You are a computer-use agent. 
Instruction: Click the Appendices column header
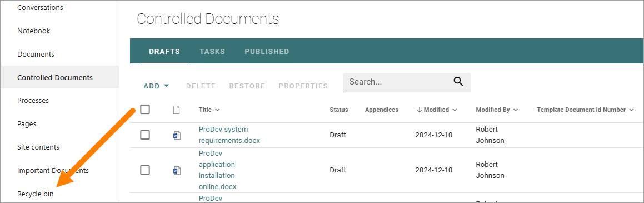382,110
